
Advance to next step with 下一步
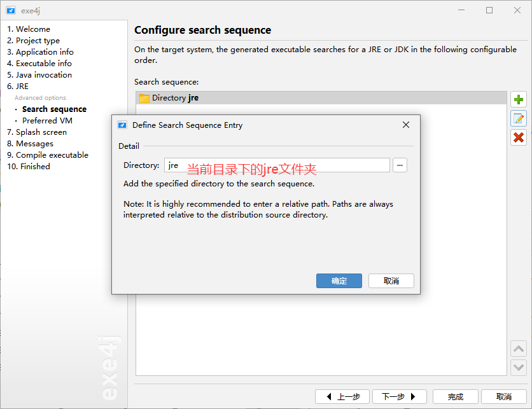400,396
